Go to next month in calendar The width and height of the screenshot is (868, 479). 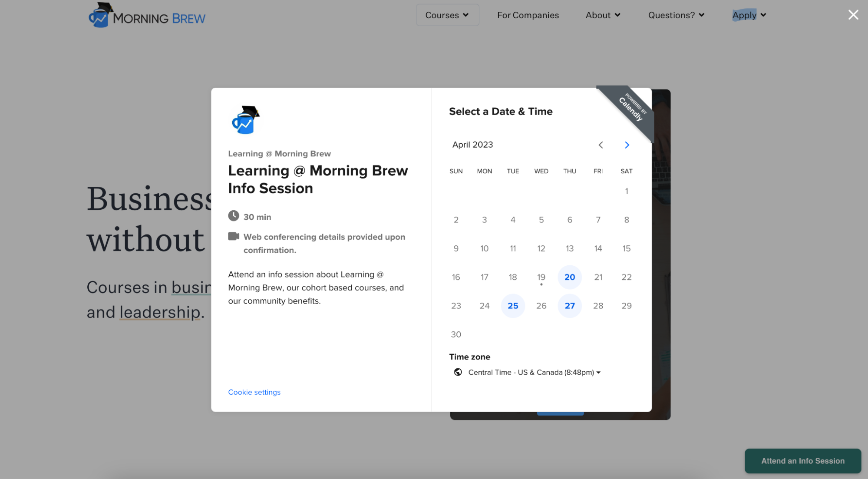tap(627, 145)
